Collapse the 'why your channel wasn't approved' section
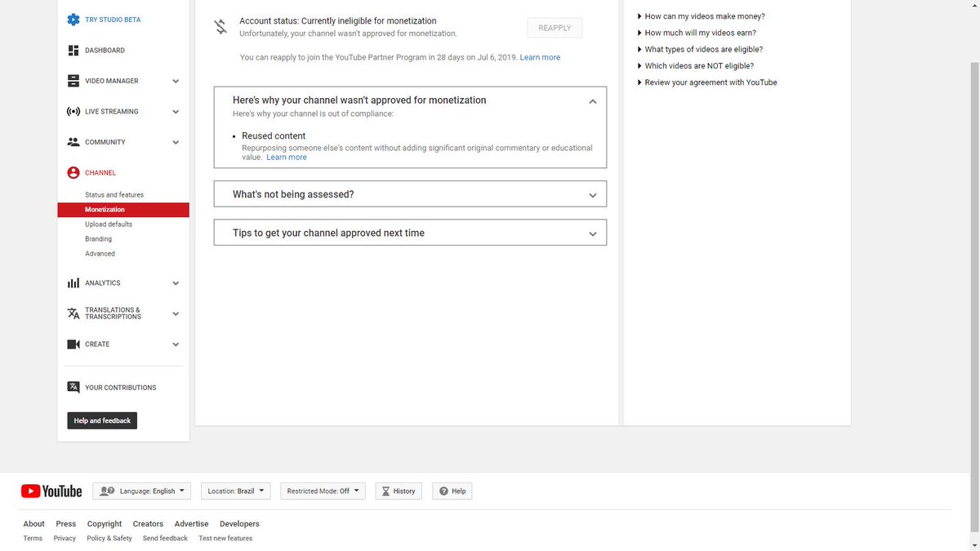The height and width of the screenshot is (551, 980). pyautogui.click(x=593, y=101)
